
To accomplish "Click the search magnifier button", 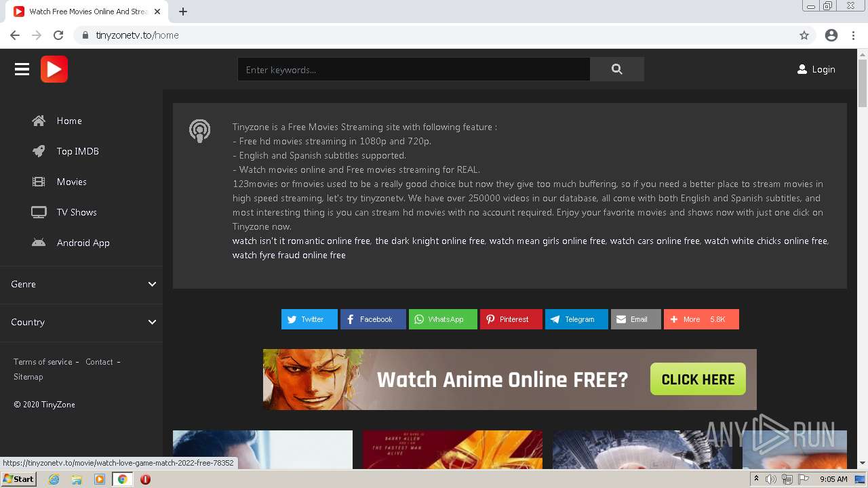I will pos(616,69).
